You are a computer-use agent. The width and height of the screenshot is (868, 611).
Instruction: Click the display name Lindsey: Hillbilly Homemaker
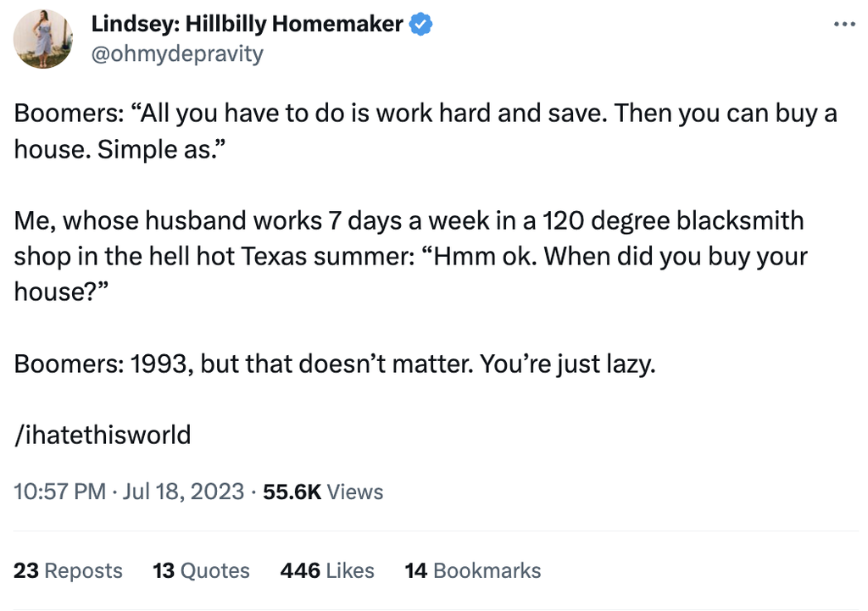coord(247,25)
